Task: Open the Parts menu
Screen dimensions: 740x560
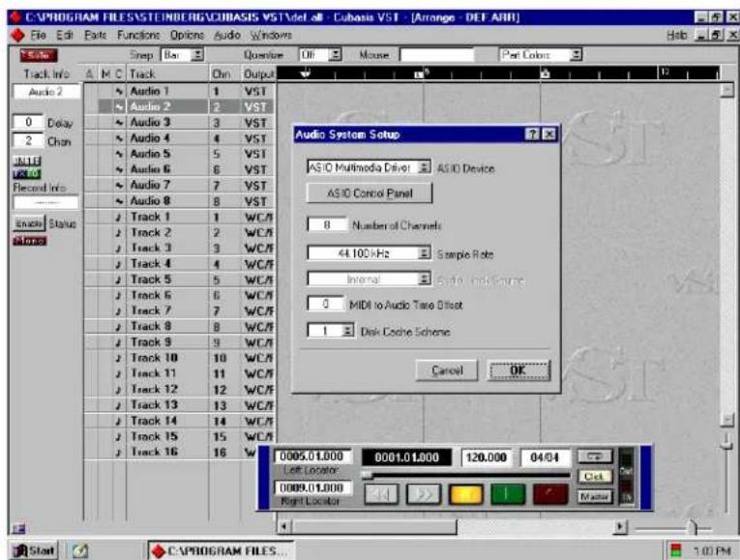Action: point(96,36)
